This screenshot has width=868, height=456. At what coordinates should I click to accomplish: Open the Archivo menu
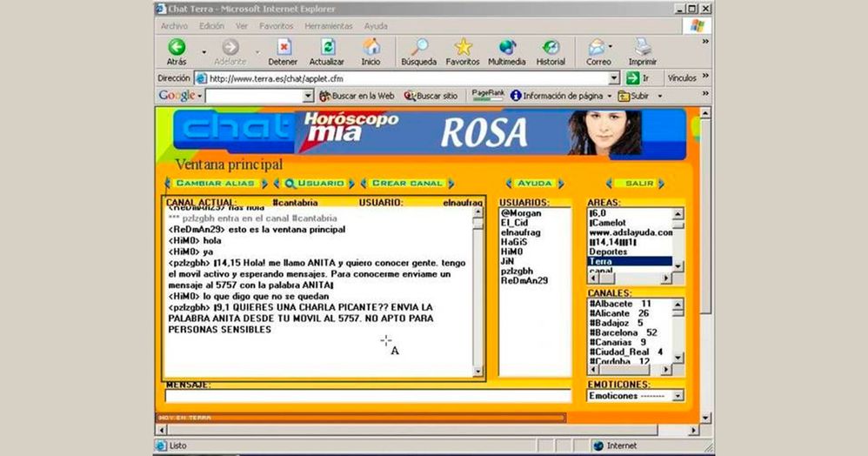point(174,26)
